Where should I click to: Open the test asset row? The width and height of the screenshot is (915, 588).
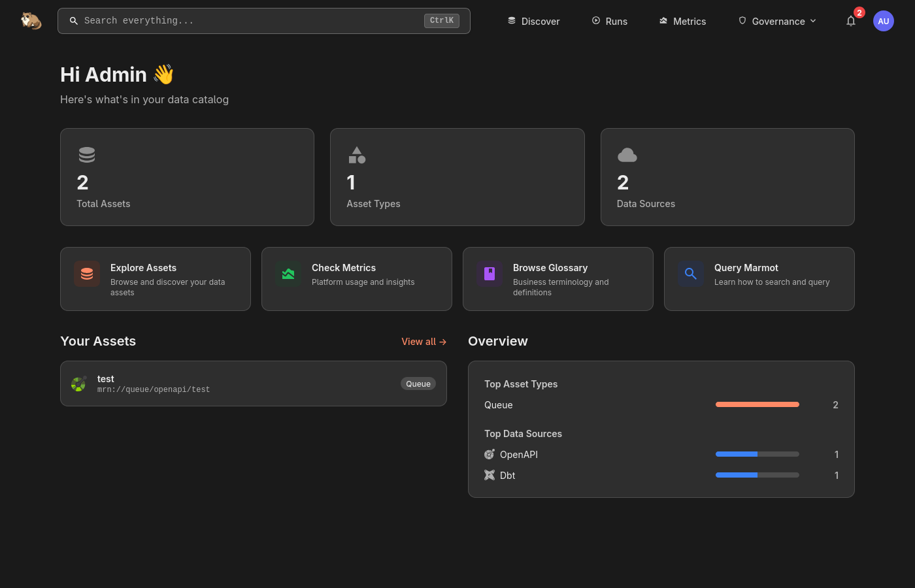point(253,384)
